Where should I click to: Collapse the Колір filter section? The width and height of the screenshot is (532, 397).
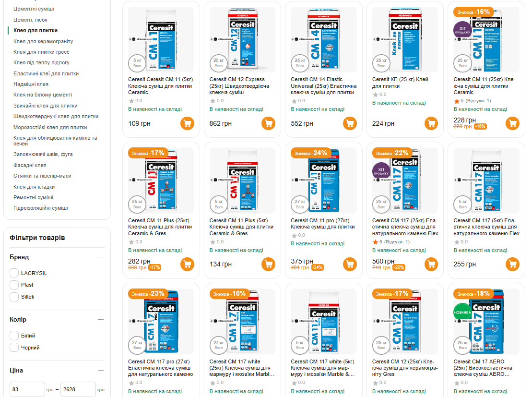[101, 320]
